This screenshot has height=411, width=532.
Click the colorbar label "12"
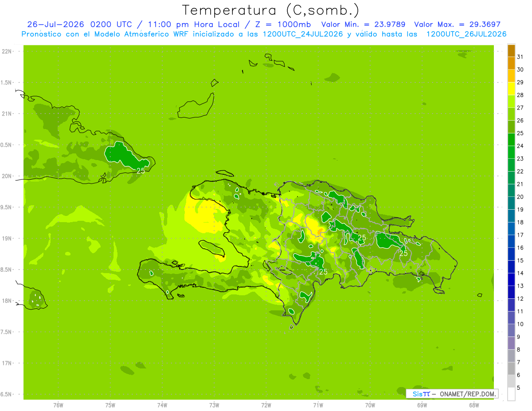520,299
